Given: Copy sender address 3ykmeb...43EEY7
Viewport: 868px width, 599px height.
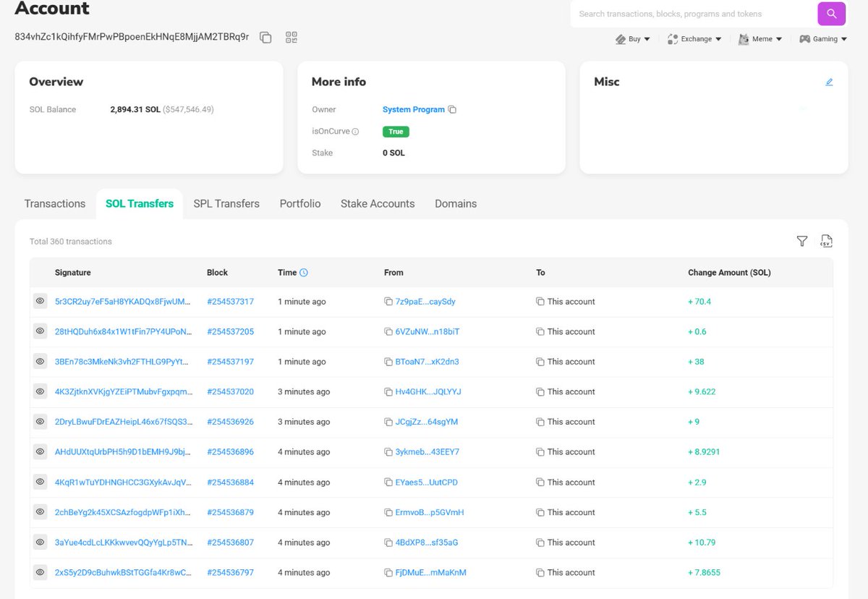Looking at the screenshot, I should [388, 452].
